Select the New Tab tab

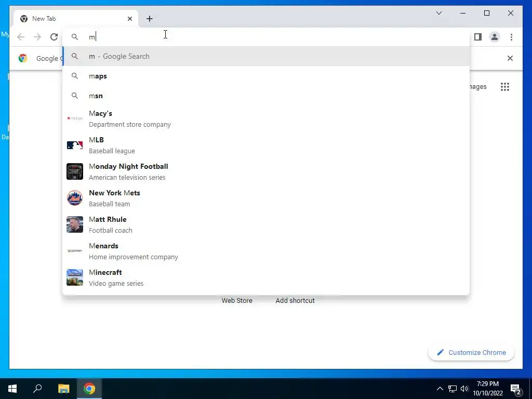(76, 19)
